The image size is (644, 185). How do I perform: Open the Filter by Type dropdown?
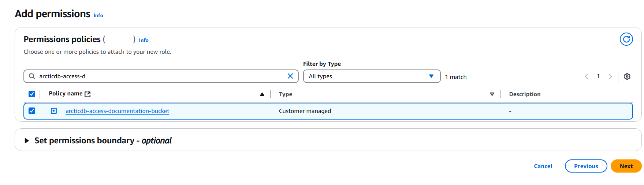pyautogui.click(x=371, y=76)
